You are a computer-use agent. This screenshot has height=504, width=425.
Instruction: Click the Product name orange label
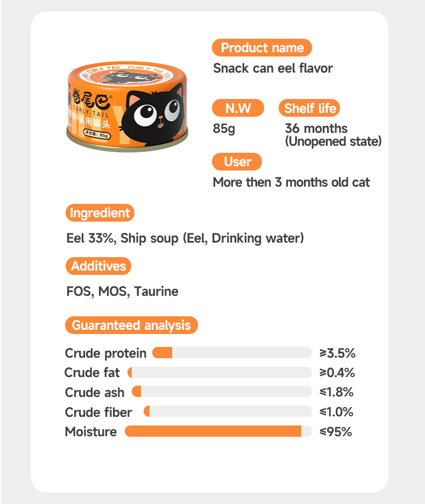261,47
